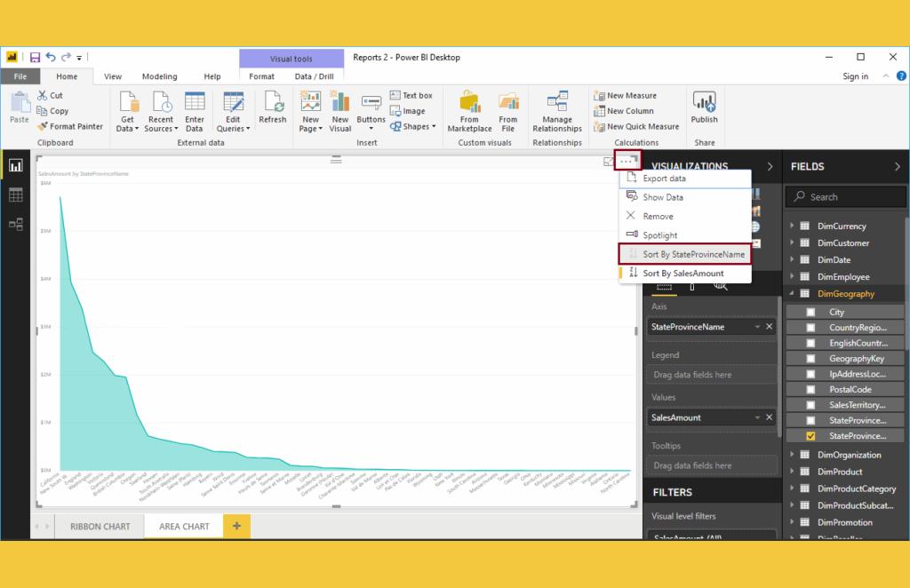Create a New Quick Measure
910x588 pixels.
click(636, 126)
